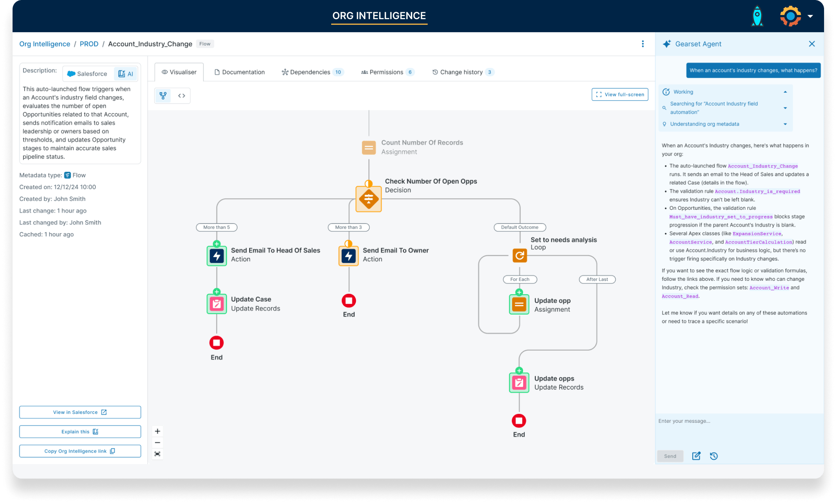The width and height of the screenshot is (837, 504).
Task: Open the three-dot options menu near the flow name
Action: (643, 44)
